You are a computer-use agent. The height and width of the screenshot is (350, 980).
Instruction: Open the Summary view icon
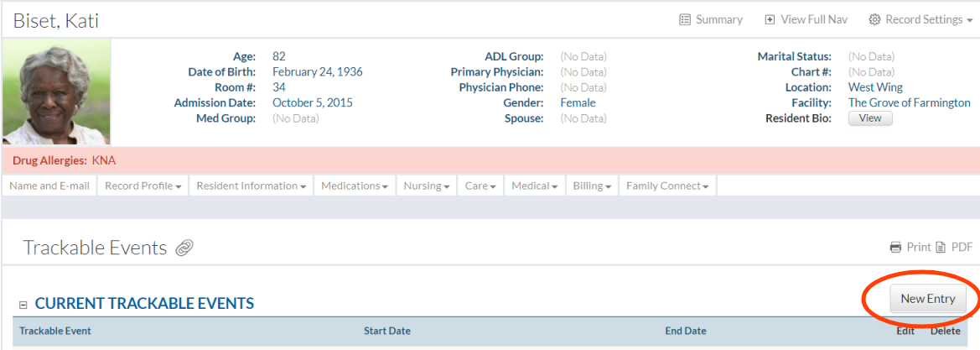click(685, 19)
